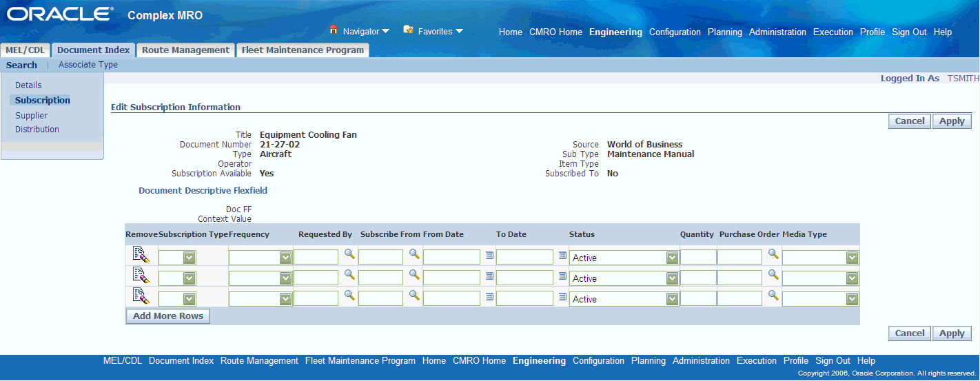Open Help in top navigation
Viewport: 980px width, 381px height.
pos(943,32)
